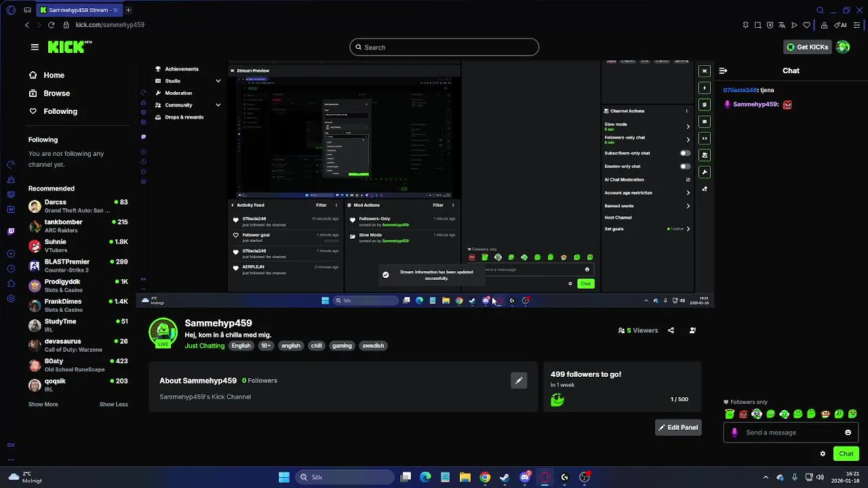
Task: Expand Account age restriction options
Action: (688, 192)
